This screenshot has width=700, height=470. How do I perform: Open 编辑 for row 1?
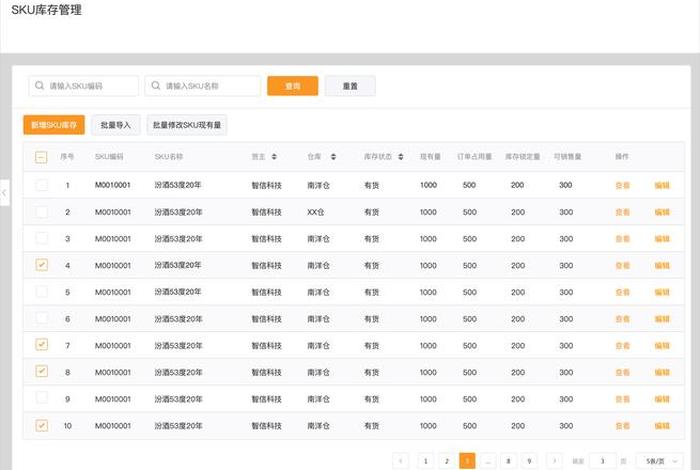662,185
